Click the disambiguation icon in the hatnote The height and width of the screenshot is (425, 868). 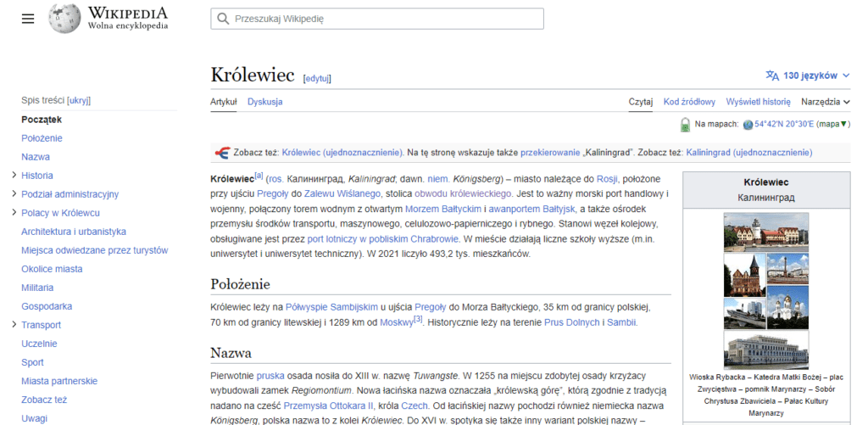(x=222, y=153)
